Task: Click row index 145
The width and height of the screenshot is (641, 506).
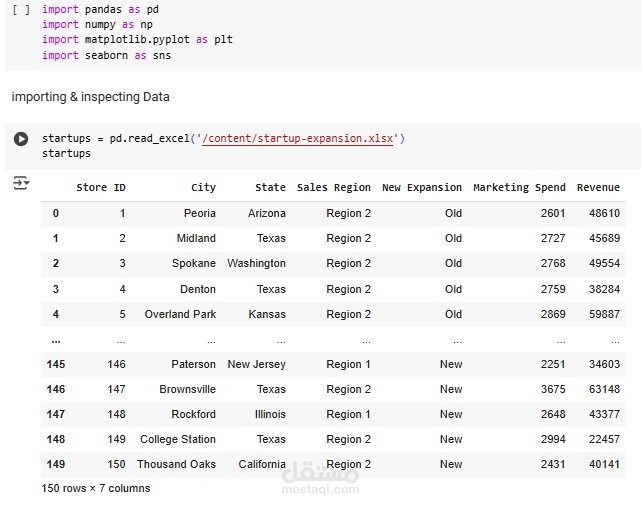Action: click(56, 364)
